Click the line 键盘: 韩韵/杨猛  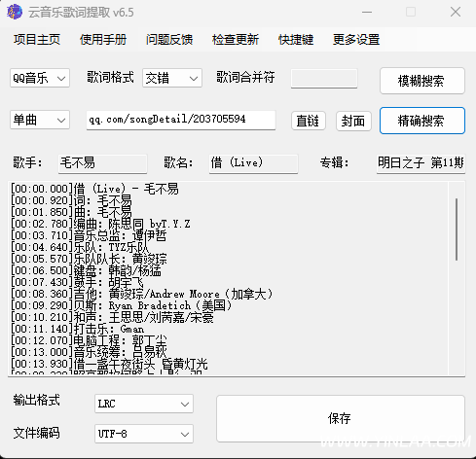(86, 270)
